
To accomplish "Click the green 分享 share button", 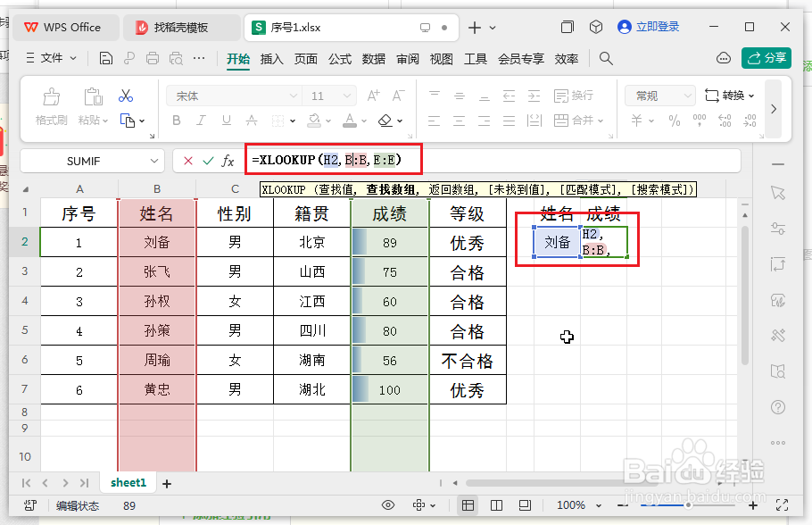I will (766, 59).
